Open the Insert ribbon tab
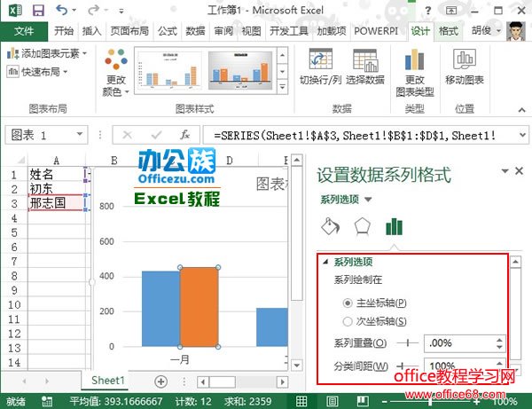The image size is (532, 409). point(91,31)
